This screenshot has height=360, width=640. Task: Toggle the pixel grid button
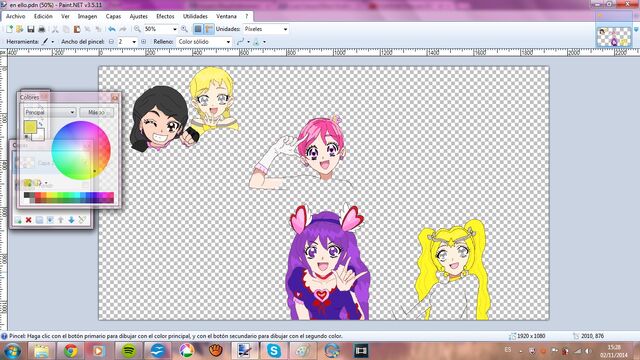click(x=198, y=29)
